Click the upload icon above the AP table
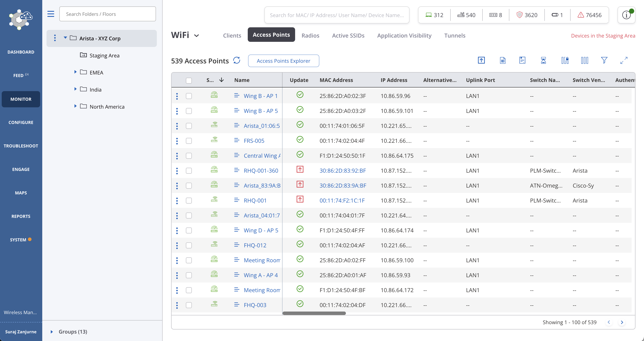This screenshot has width=644, height=341. point(481,60)
